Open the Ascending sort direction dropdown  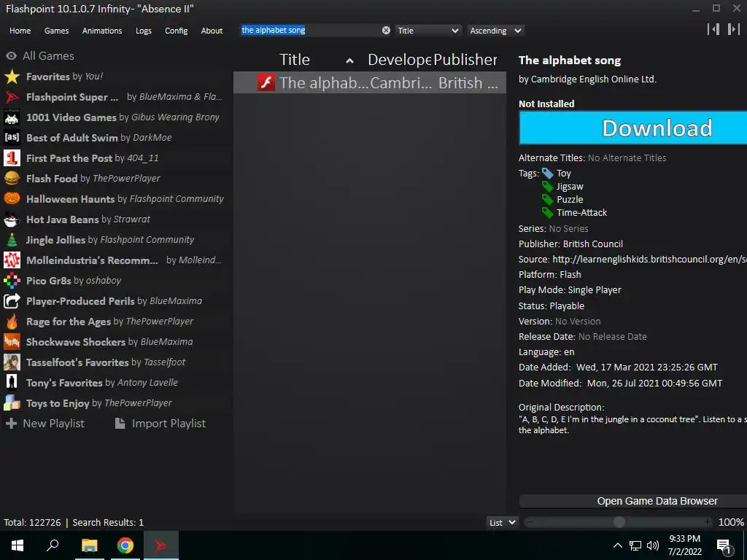click(x=495, y=31)
